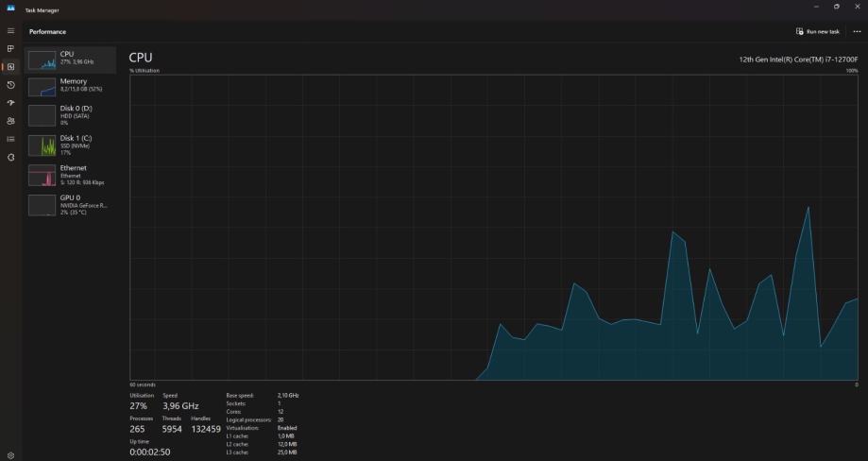Click the Task Manager app icon
The image size is (868, 461).
pos(10,9)
